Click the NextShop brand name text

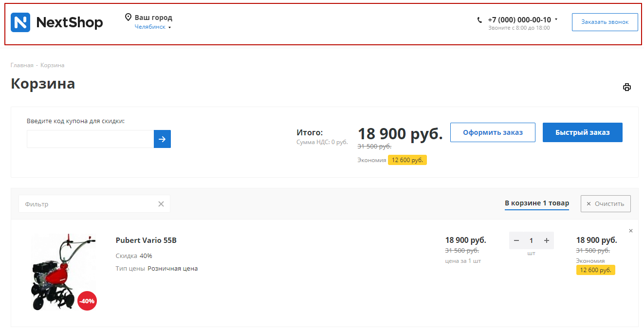[x=70, y=22]
